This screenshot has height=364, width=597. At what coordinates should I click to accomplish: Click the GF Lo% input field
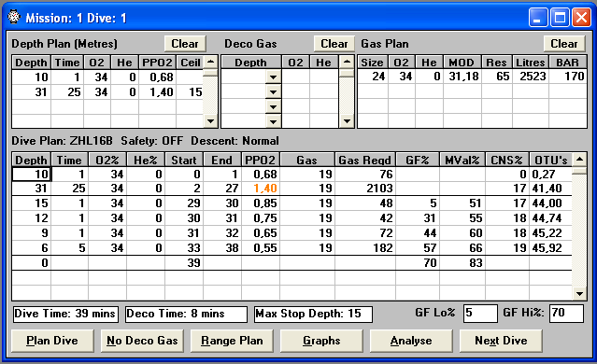click(x=480, y=314)
